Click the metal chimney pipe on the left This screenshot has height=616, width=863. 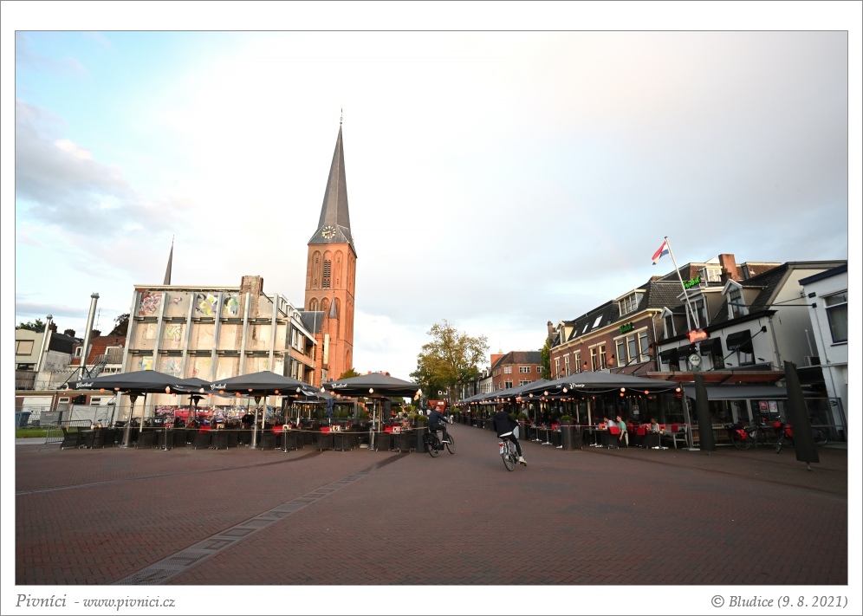point(89,329)
